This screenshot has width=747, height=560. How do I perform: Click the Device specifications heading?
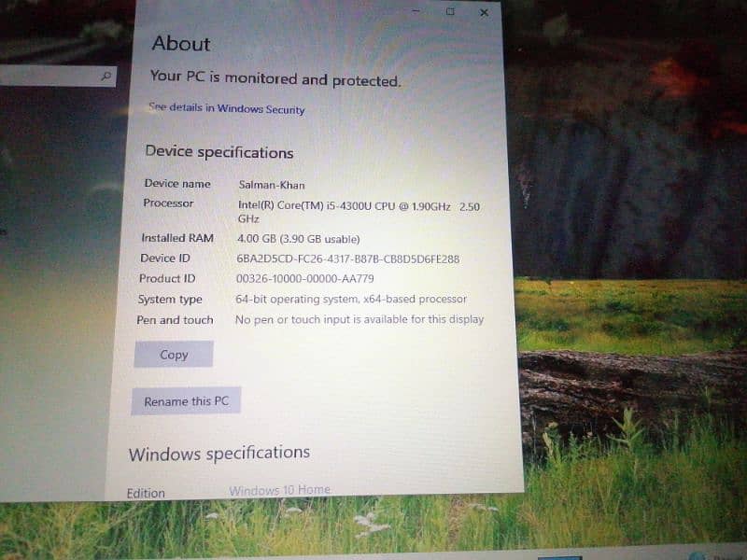(x=218, y=152)
